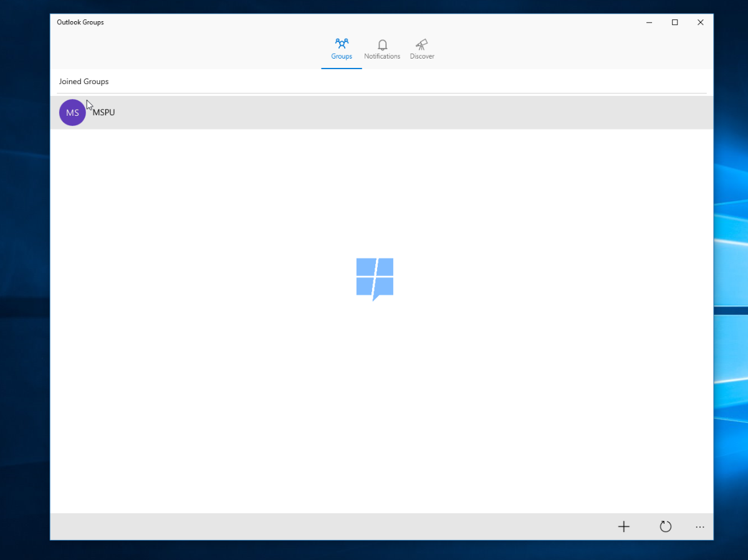Open the MSPU group by its name

coord(104,113)
